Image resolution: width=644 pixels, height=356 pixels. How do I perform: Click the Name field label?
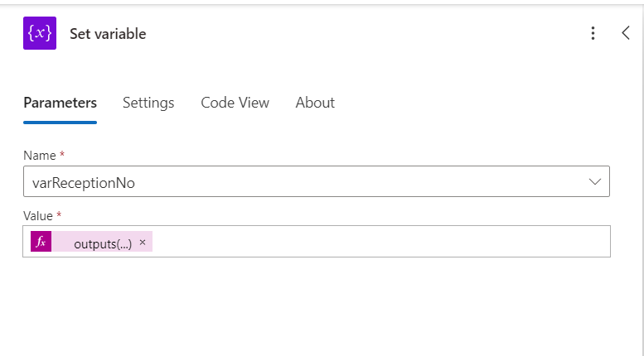(39, 156)
